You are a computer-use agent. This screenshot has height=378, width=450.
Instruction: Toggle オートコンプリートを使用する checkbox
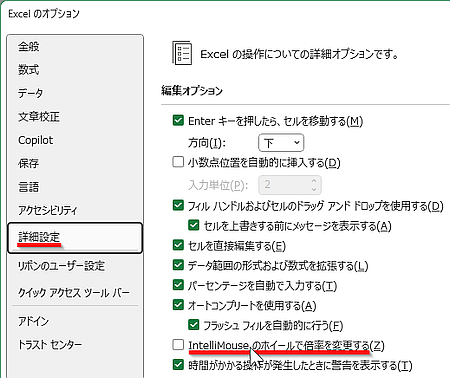pyautogui.click(x=178, y=305)
